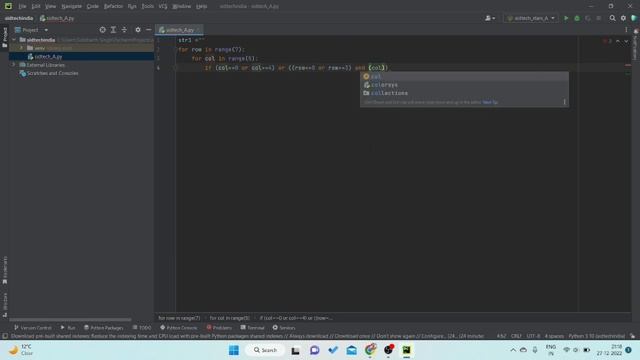The image size is (640, 360).
Task: Run the script with green play button
Action: click(x=566, y=18)
